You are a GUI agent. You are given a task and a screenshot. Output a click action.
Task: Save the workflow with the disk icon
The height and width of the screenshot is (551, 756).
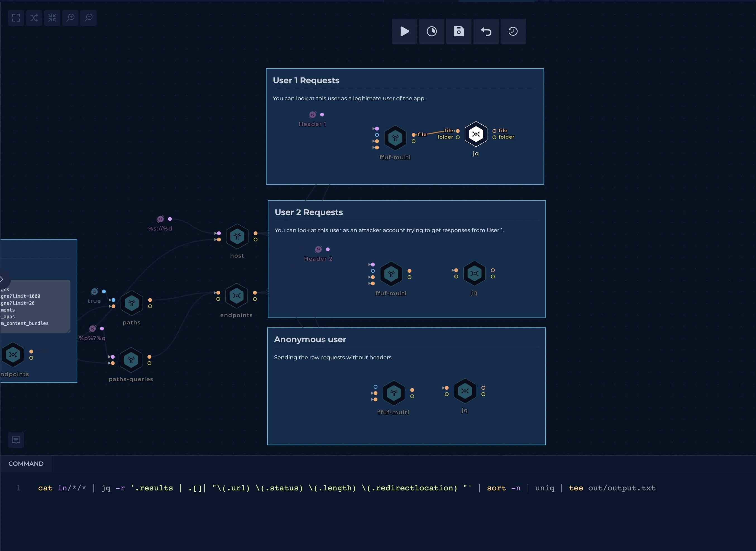(459, 31)
